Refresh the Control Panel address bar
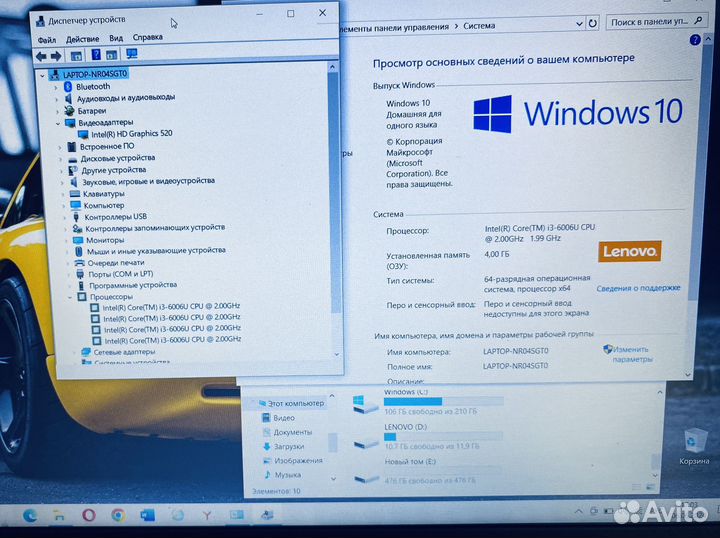Screen dimensions: 720x538 593,23
